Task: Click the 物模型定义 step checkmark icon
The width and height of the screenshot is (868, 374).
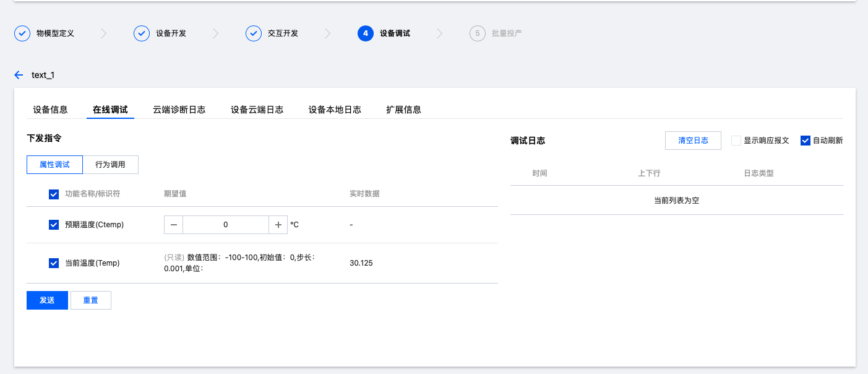Action: 22,33
